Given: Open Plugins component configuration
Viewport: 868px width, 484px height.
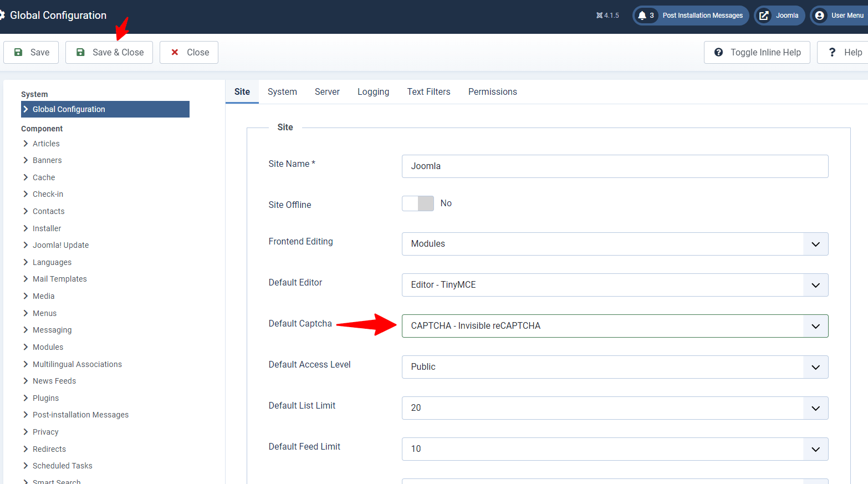Looking at the screenshot, I should [x=45, y=398].
